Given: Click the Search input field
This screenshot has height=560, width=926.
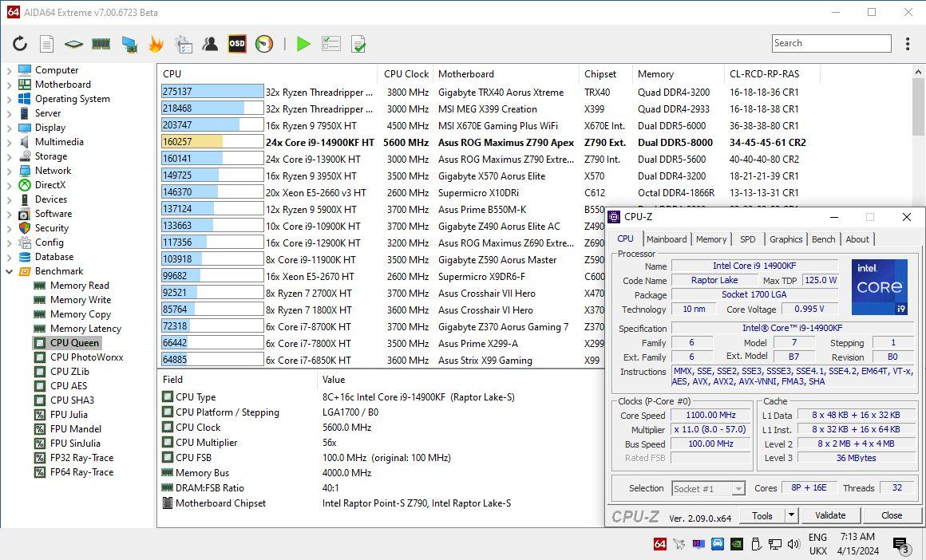Looking at the screenshot, I should click(832, 43).
